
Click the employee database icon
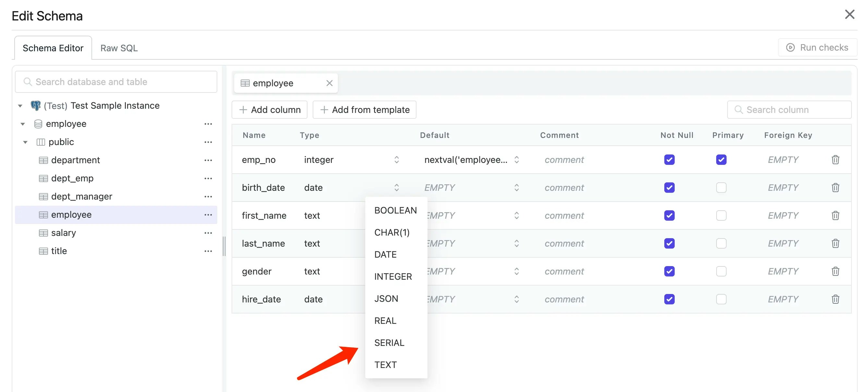pyautogui.click(x=38, y=124)
